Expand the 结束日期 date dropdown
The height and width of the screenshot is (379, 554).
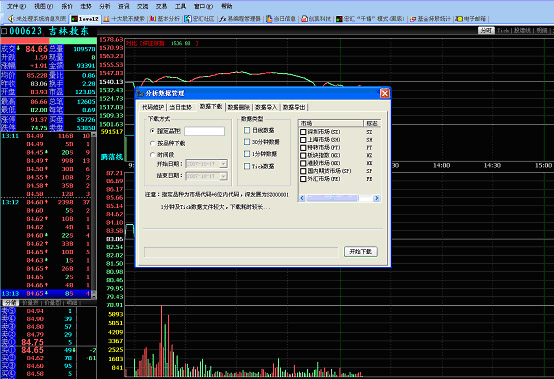tap(223, 176)
